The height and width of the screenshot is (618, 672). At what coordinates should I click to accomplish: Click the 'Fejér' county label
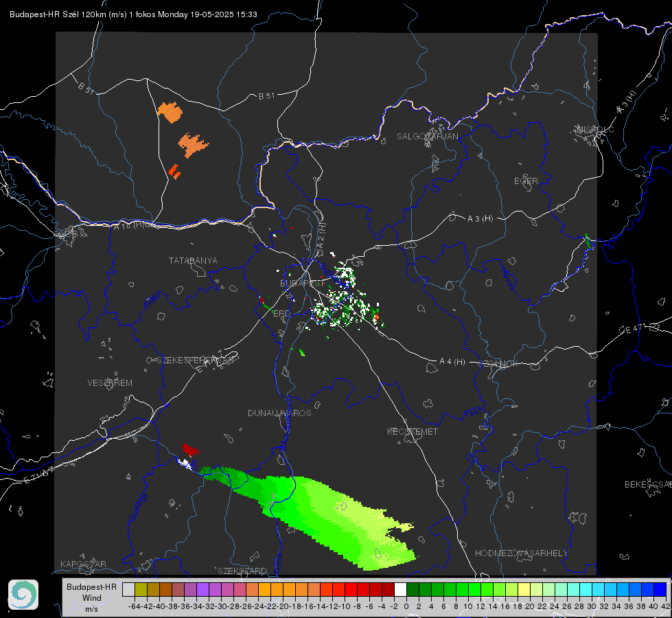tap(154, 300)
